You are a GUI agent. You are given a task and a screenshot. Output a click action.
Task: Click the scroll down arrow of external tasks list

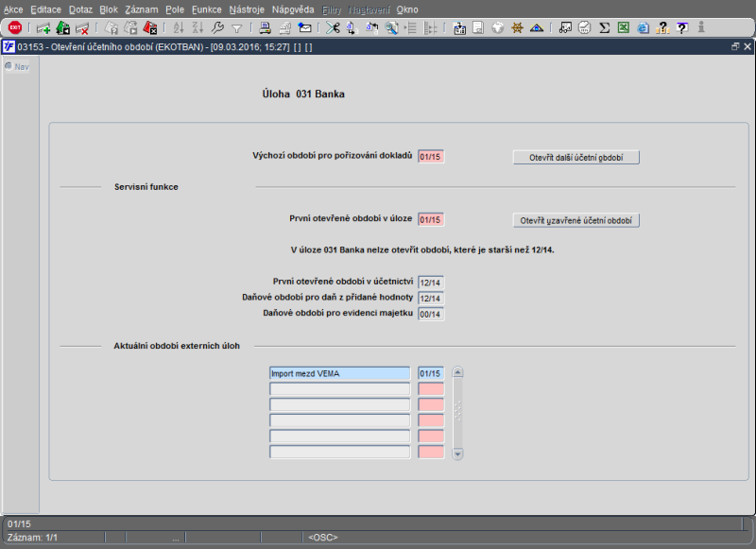click(457, 454)
